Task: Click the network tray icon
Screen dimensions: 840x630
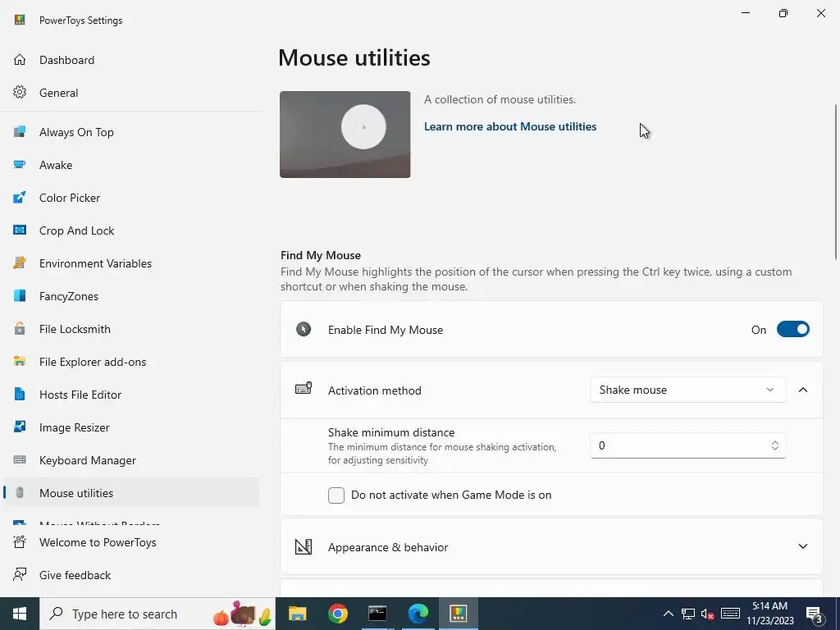Action: (688, 614)
